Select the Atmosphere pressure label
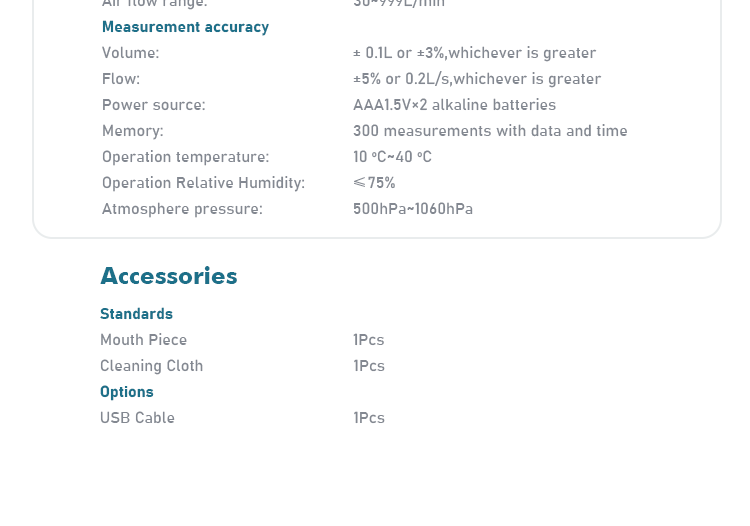 [182, 209]
